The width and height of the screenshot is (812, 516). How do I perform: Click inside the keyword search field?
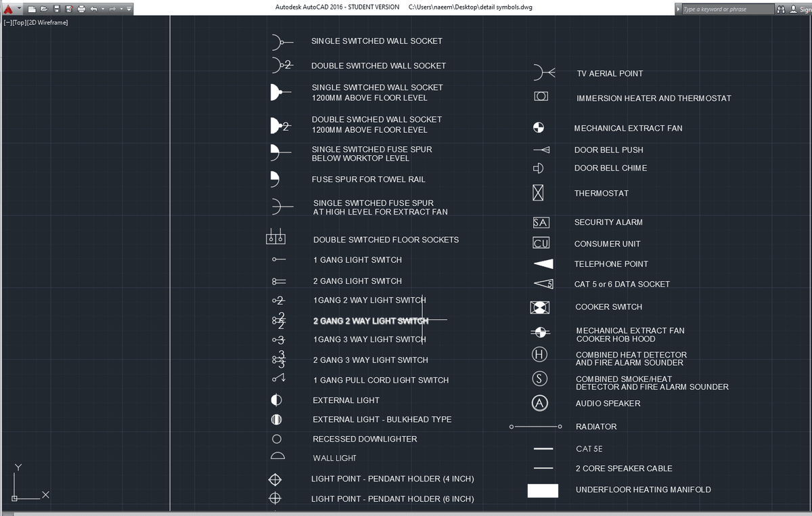coord(727,9)
